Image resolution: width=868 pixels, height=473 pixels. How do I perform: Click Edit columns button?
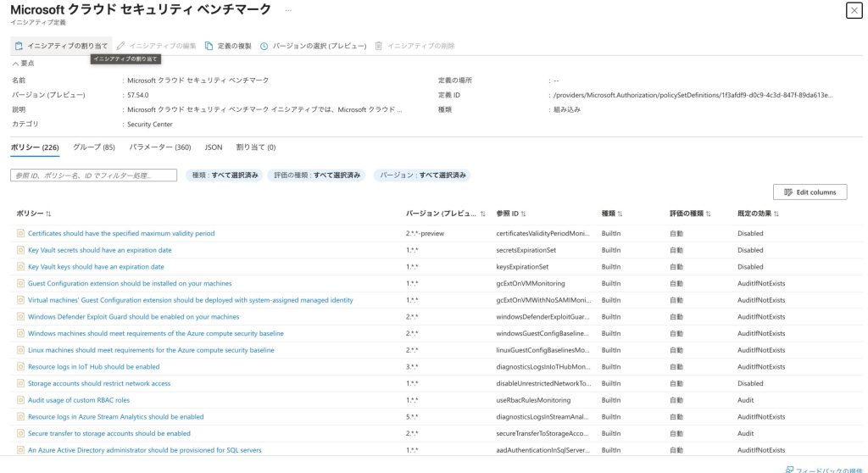point(810,192)
